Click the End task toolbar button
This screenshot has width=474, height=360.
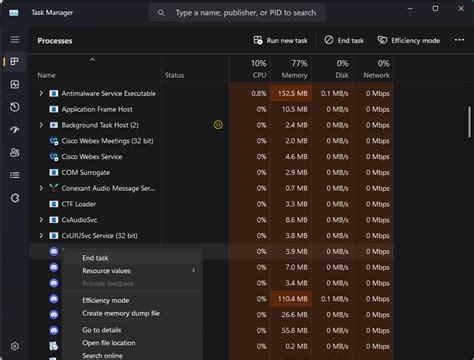[344, 40]
